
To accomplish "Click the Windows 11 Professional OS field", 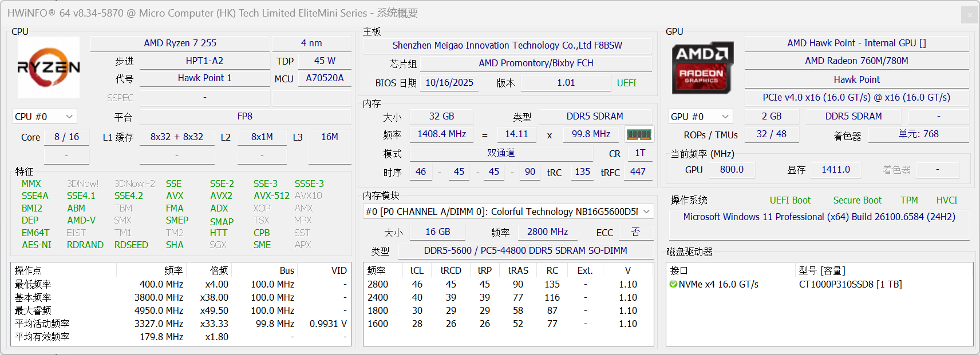I will pos(819,217).
